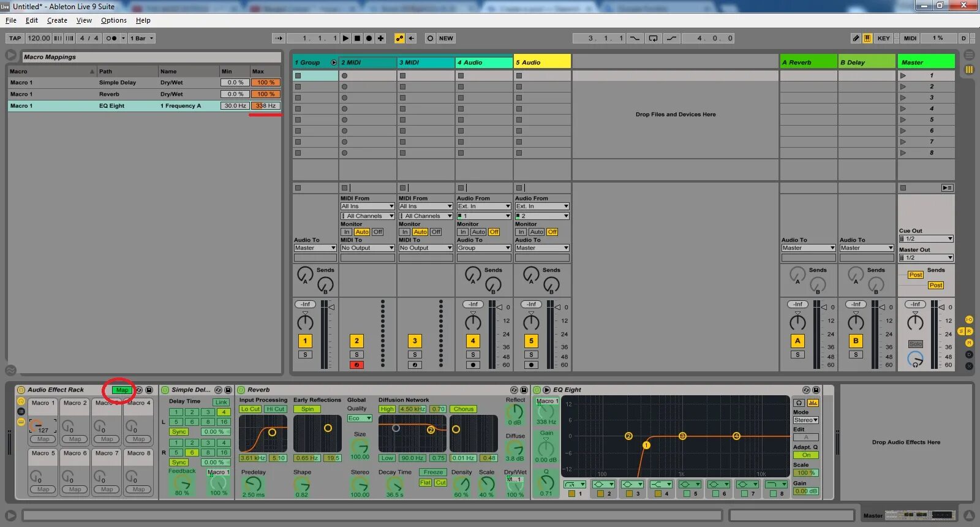Toggle Reverb Chorus button
The width and height of the screenshot is (980, 527).
pos(464,409)
